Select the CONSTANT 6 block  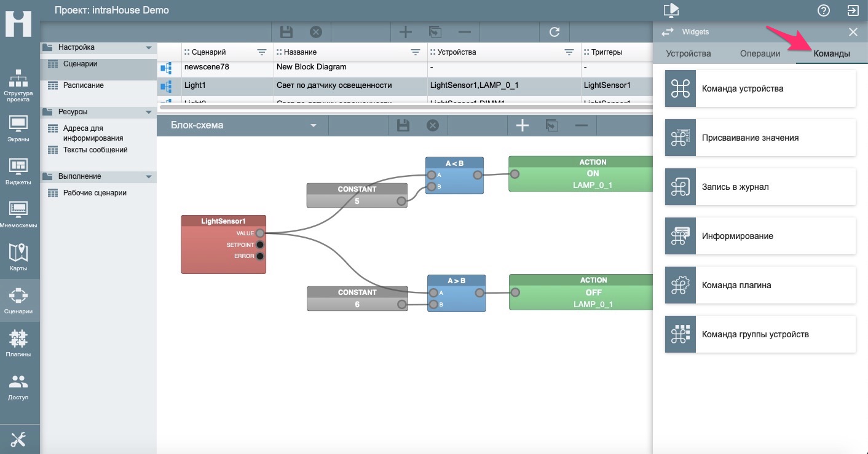coord(357,299)
